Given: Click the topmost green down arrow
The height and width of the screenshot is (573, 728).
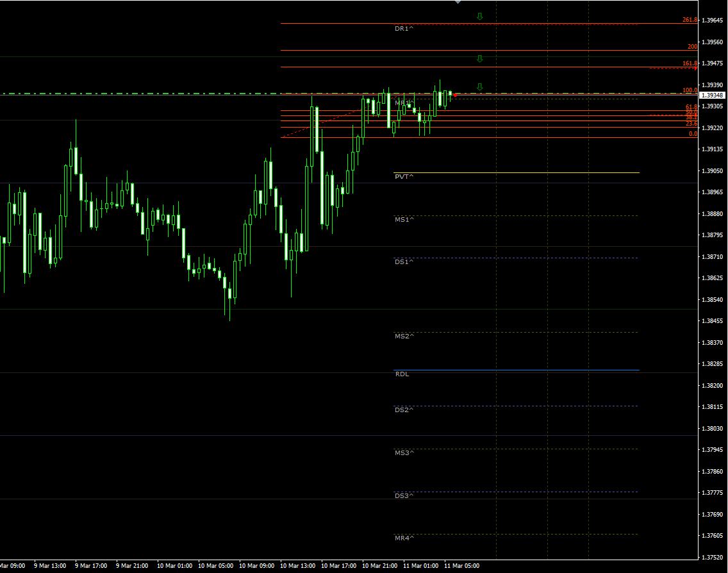Looking at the screenshot, I should coord(479,16).
